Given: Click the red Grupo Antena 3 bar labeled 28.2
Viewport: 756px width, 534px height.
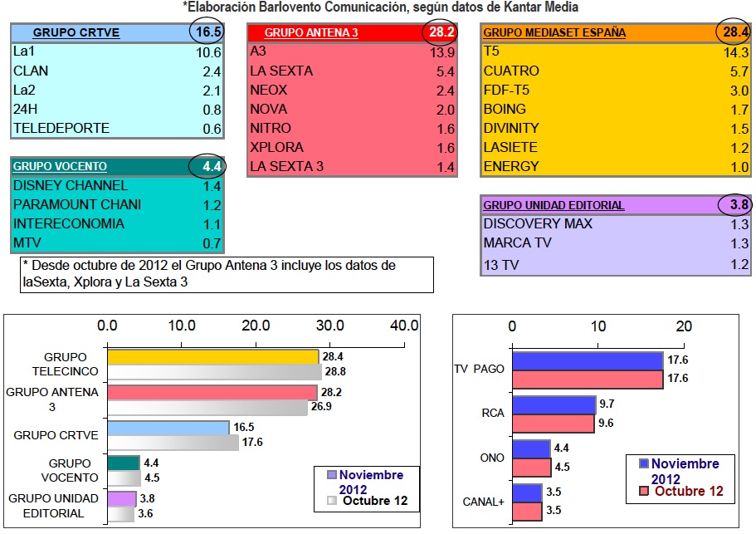Looking at the screenshot, I should click(x=212, y=392).
